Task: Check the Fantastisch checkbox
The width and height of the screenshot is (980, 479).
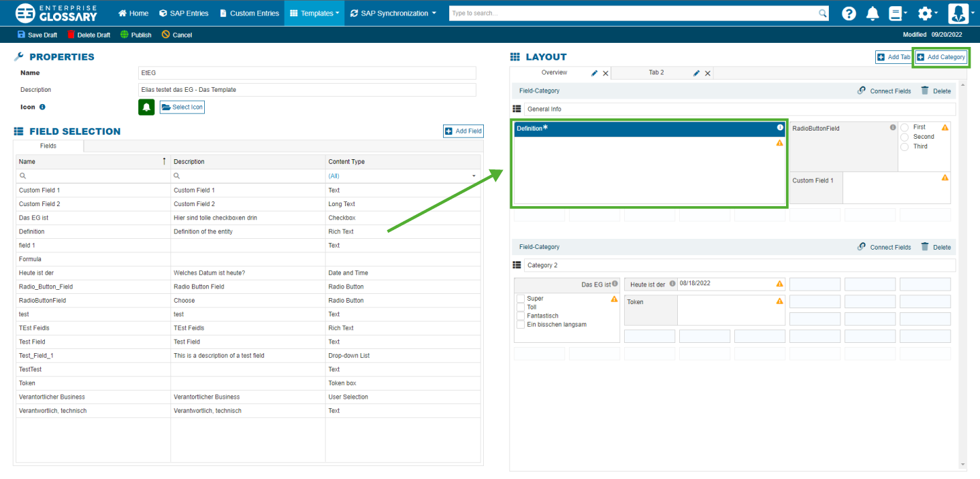Action: point(521,316)
